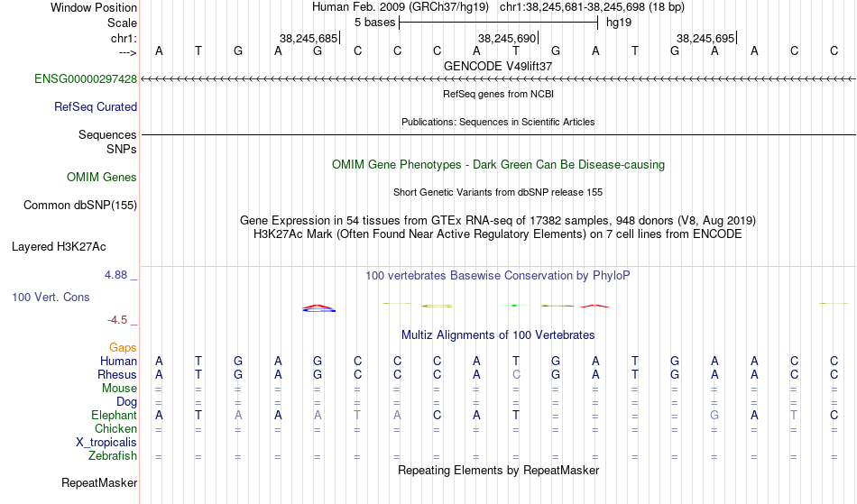Select the Elephant species label
The width and height of the screenshot is (857, 504).
click(x=115, y=416)
